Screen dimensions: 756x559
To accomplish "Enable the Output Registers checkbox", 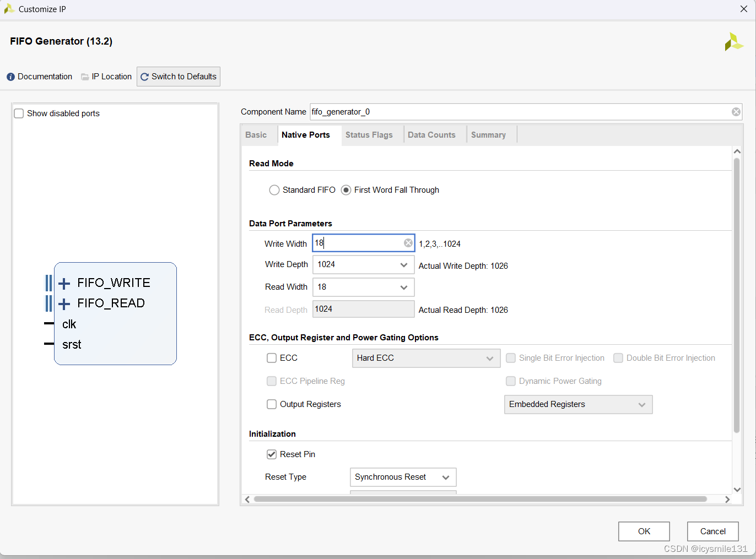I will click(272, 404).
